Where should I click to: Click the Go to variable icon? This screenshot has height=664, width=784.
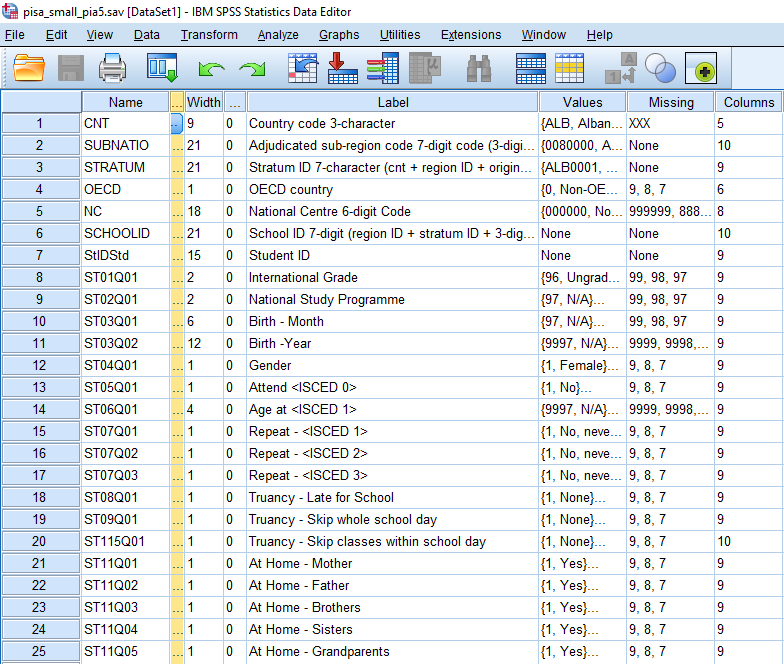coord(342,68)
